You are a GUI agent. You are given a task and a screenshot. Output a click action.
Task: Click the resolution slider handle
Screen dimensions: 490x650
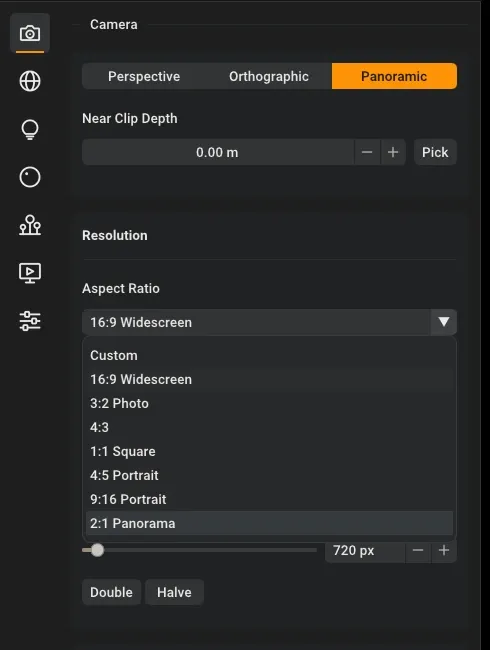(x=97, y=550)
